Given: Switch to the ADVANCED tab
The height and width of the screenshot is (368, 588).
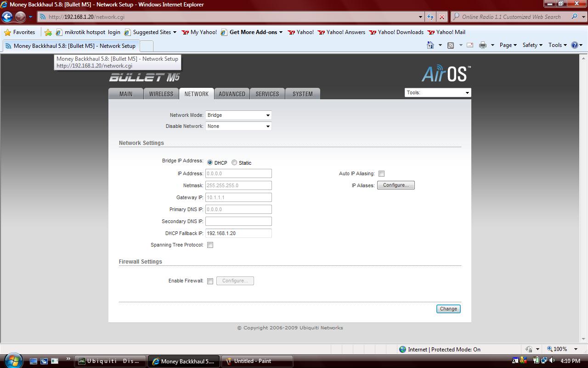Looking at the screenshot, I should [x=232, y=94].
